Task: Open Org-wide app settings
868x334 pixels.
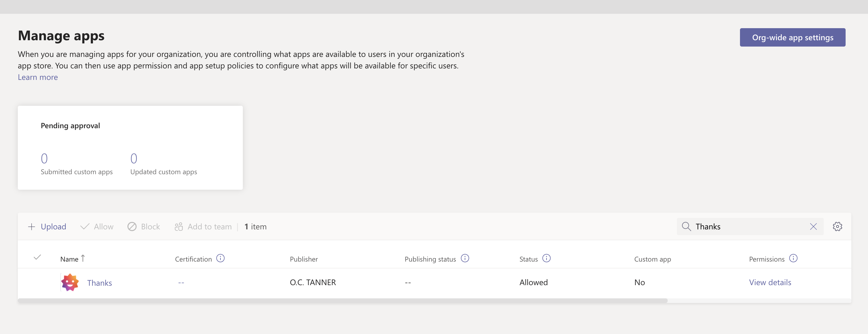Action: [x=792, y=37]
